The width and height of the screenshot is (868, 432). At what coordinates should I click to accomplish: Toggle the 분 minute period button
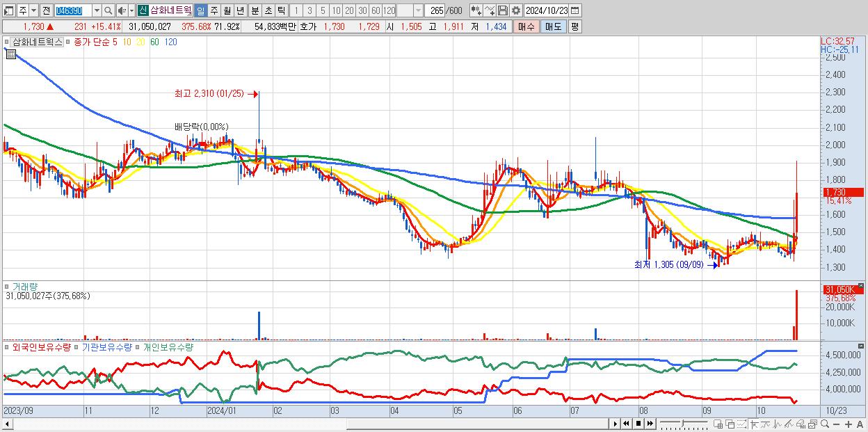pos(255,10)
